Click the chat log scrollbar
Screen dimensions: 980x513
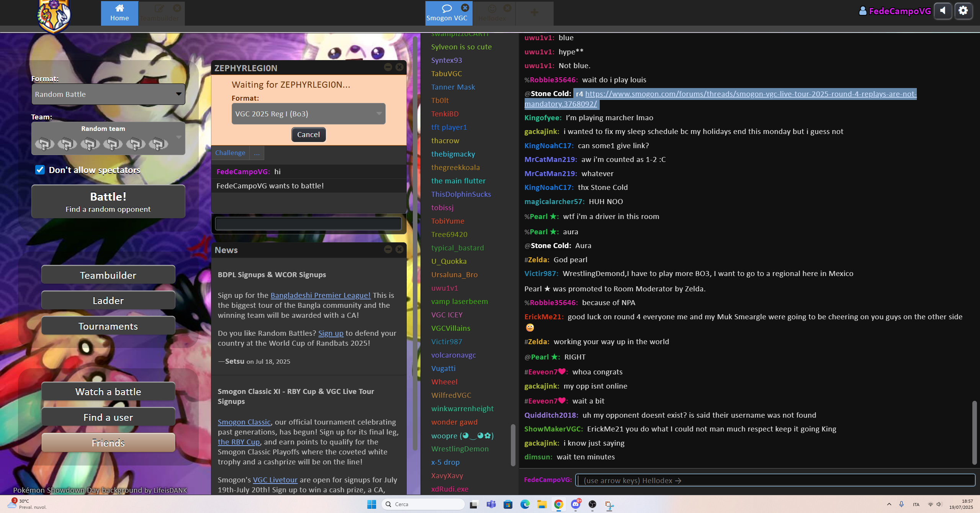tap(974, 433)
